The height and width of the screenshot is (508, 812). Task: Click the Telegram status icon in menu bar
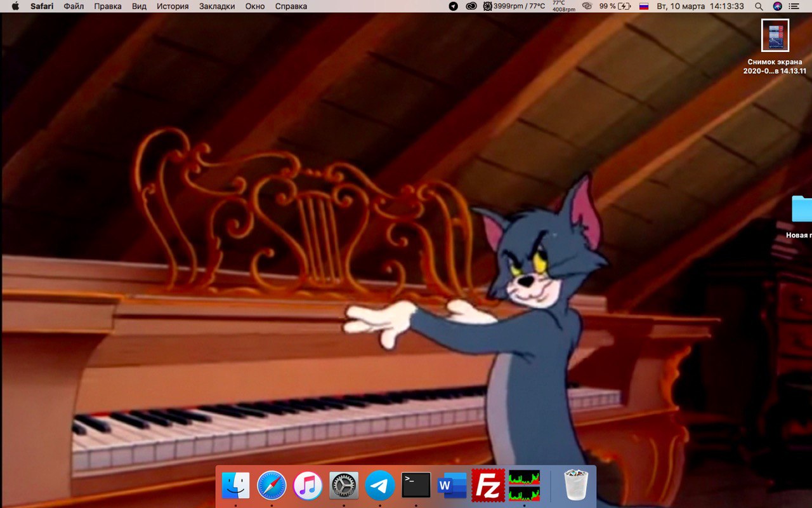453,6
